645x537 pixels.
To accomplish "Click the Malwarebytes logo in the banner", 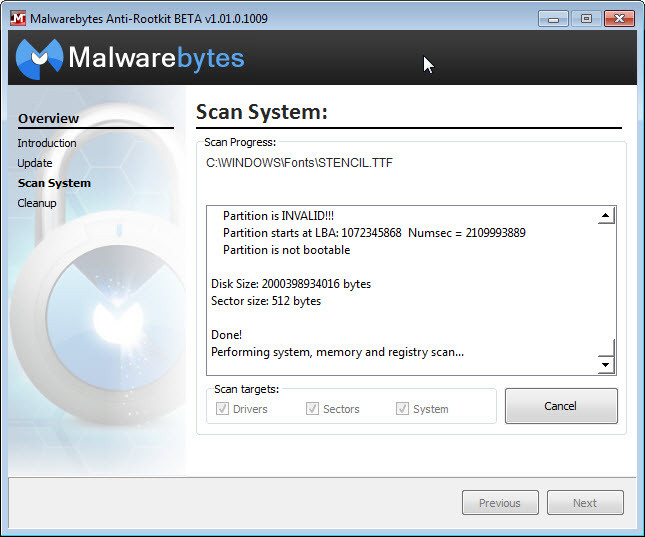I will click(x=130, y=58).
